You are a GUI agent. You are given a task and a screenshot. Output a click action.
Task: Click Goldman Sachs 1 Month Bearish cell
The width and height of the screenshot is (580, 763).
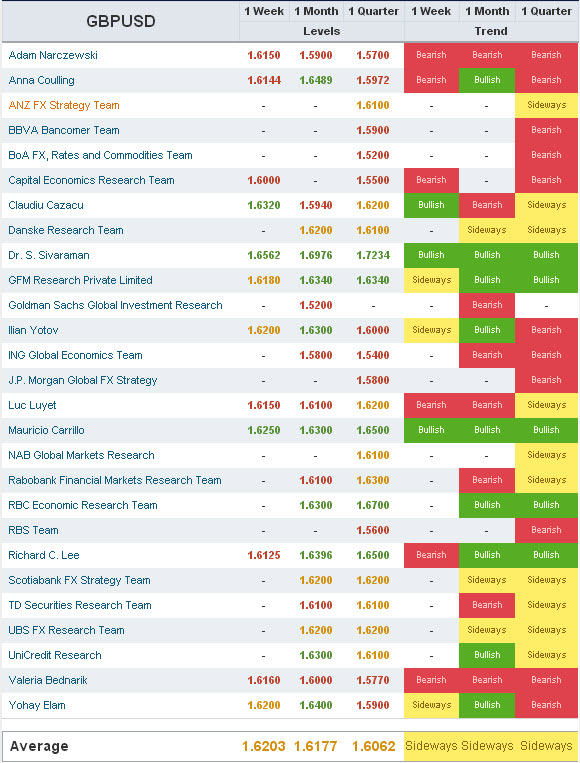[487, 305]
